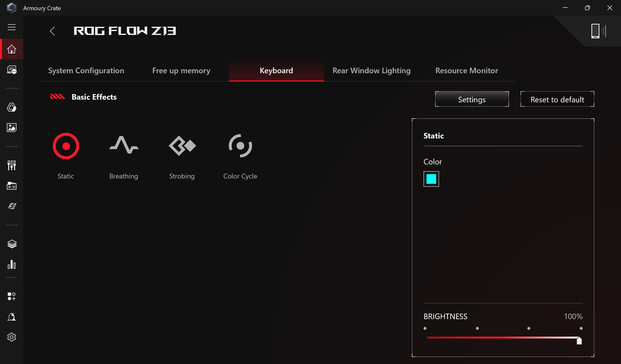This screenshot has width=621, height=364.
Task: Open the bar chart sidebar icon
Action: pos(12,264)
